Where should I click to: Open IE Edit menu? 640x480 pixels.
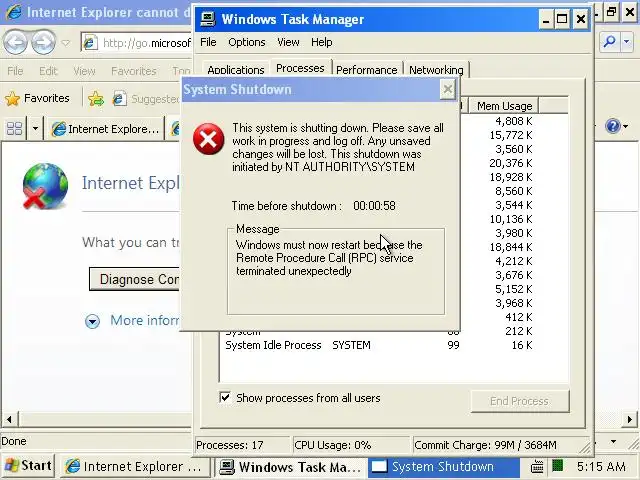click(x=48, y=71)
